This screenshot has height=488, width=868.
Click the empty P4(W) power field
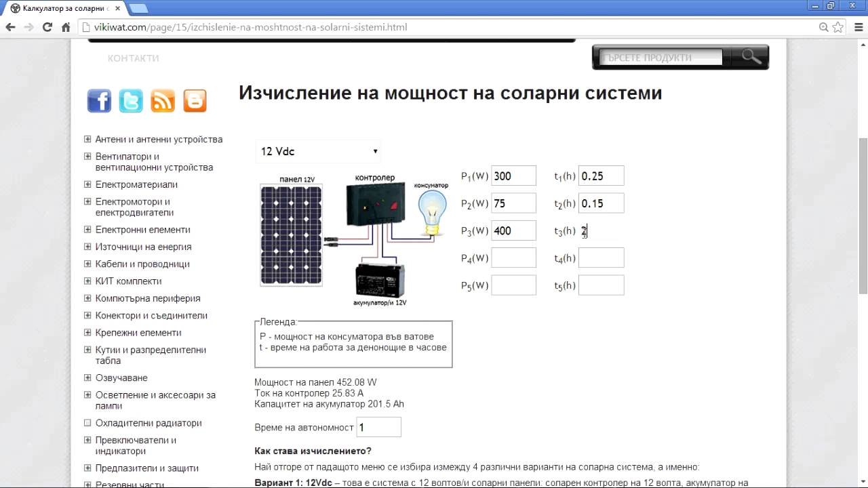pyautogui.click(x=513, y=258)
